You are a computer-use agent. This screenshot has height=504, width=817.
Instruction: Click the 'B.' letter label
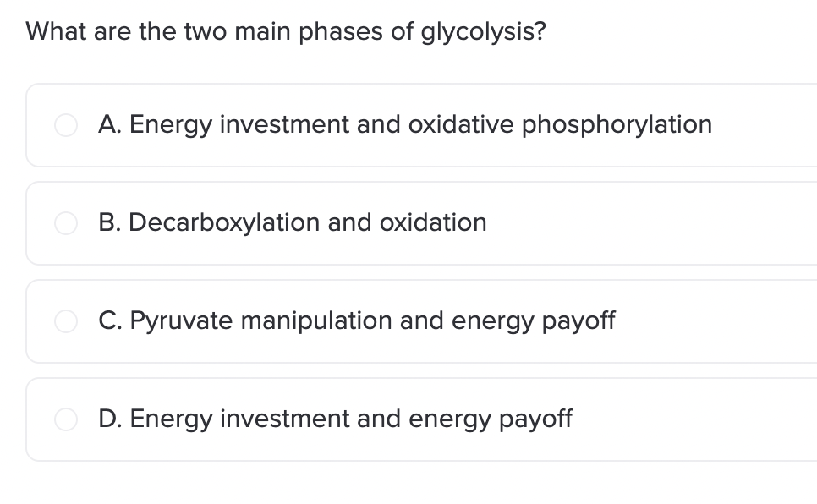[x=109, y=222]
